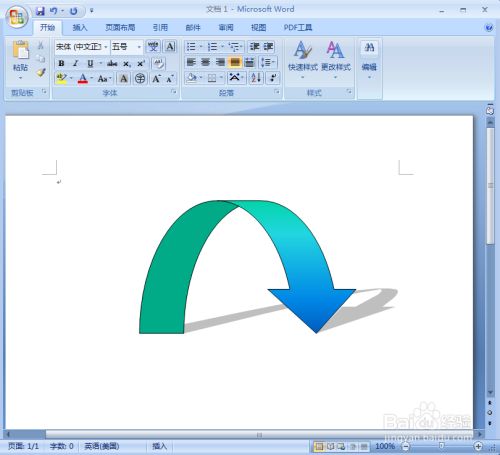Expand underline style dropdown arrow
The height and width of the screenshot is (455, 500).
(100, 63)
